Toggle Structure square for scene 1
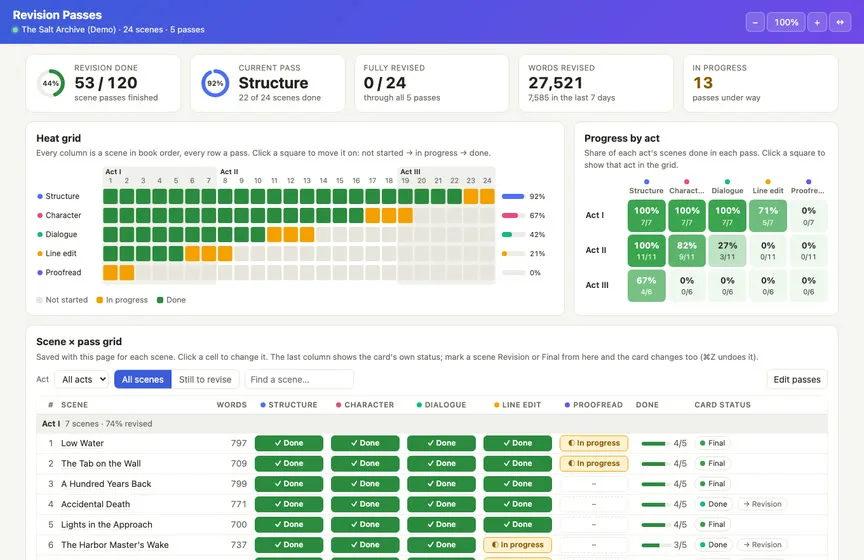864x560 pixels. 110,196
